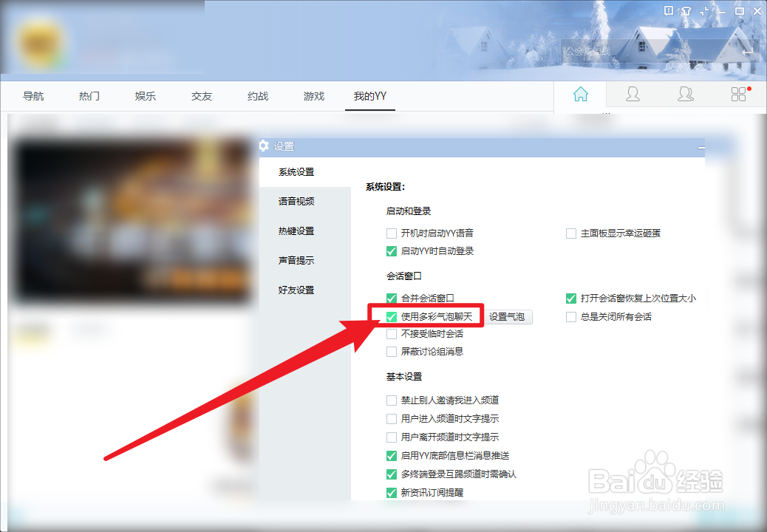Screen dimensions: 767x532
Task: Enable 开机时启动YY语音 checkbox
Action: (x=392, y=233)
